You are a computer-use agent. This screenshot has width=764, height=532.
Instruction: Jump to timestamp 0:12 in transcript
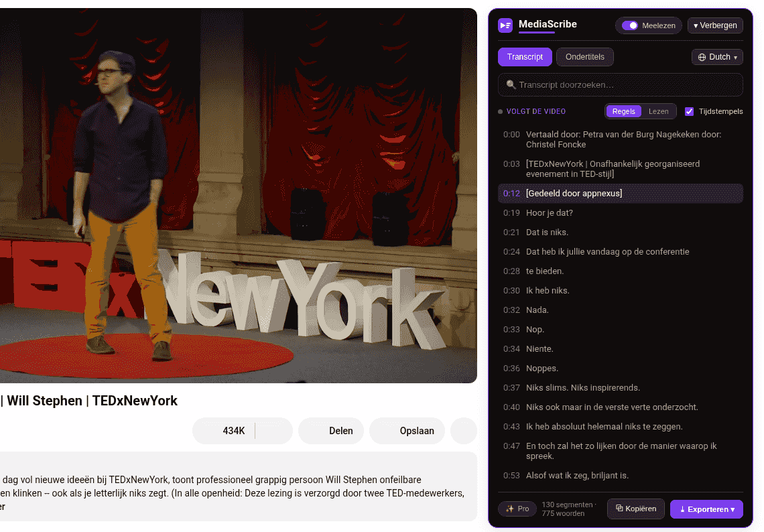coord(511,194)
